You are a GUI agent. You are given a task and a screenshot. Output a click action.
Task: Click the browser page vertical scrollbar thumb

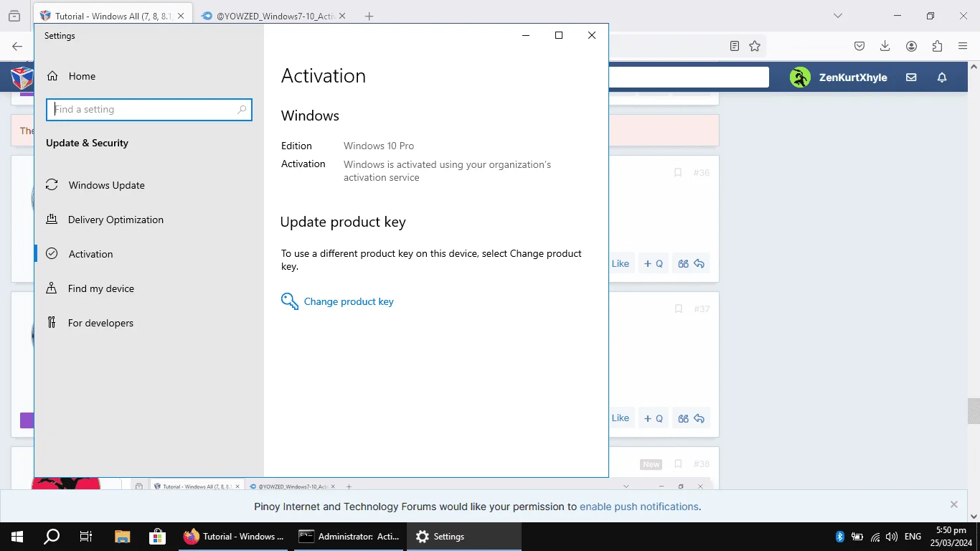tap(974, 410)
